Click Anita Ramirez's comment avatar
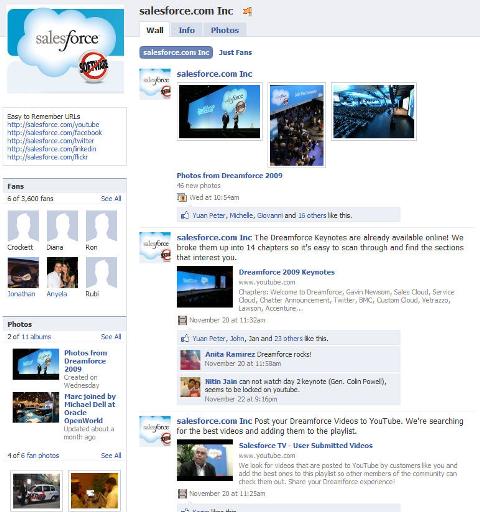The height and width of the screenshot is (512, 480). coord(190,360)
